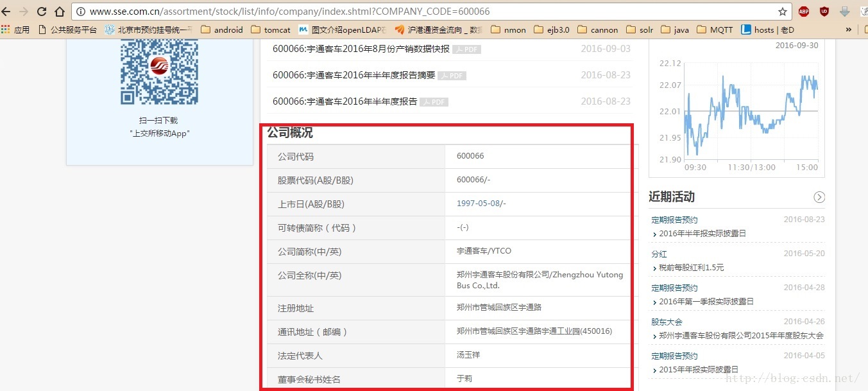Open PDF icon for 2016年半年度报告摘要
Image resolution: width=868 pixels, height=391 pixels.
tap(452, 76)
